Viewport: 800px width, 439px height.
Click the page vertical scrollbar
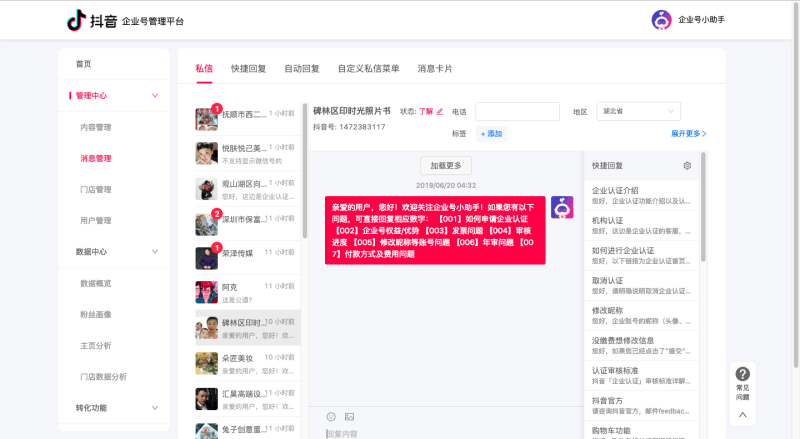click(x=796, y=184)
